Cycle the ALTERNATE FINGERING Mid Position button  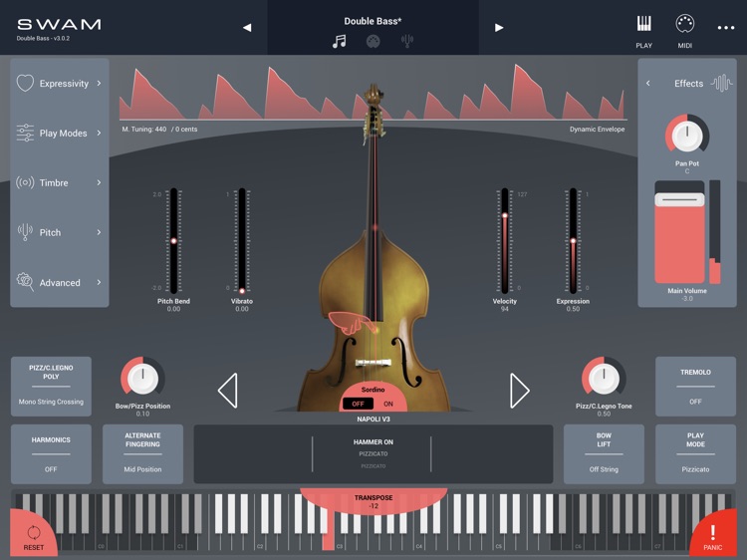(142, 454)
